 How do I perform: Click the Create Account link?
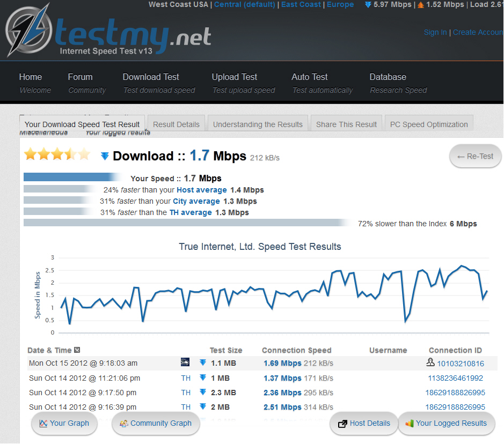click(478, 32)
